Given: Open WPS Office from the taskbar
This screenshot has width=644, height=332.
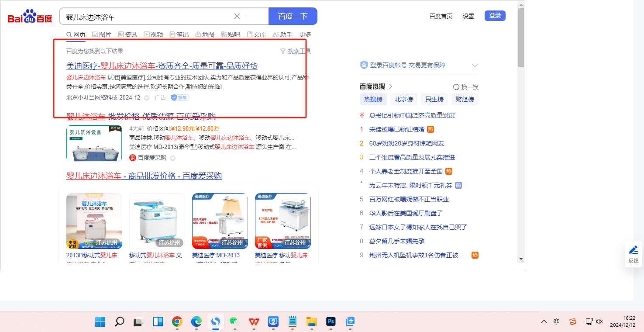Looking at the screenshot, I should [x=254, y=322].
